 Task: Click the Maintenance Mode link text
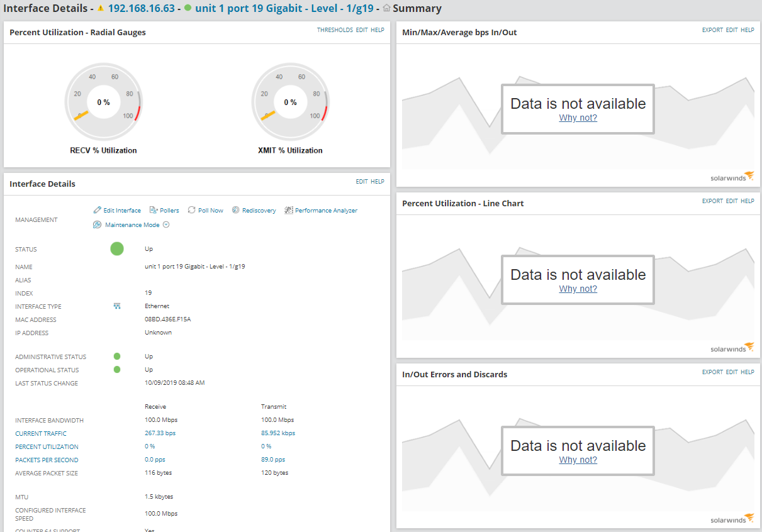[132, 225]
